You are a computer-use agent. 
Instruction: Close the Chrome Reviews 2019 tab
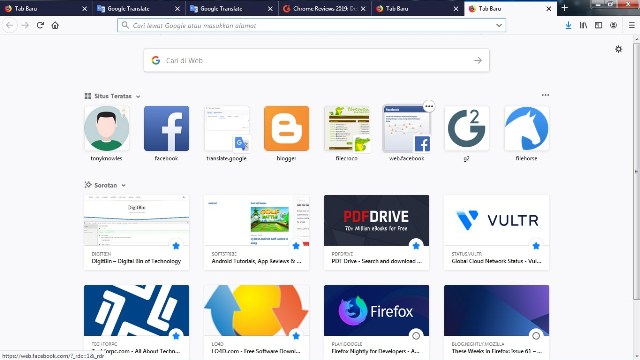(363, 9)
